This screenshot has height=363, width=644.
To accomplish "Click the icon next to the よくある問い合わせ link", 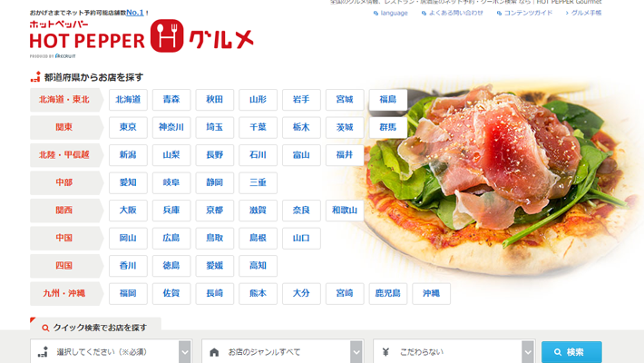I will (424, 13).
